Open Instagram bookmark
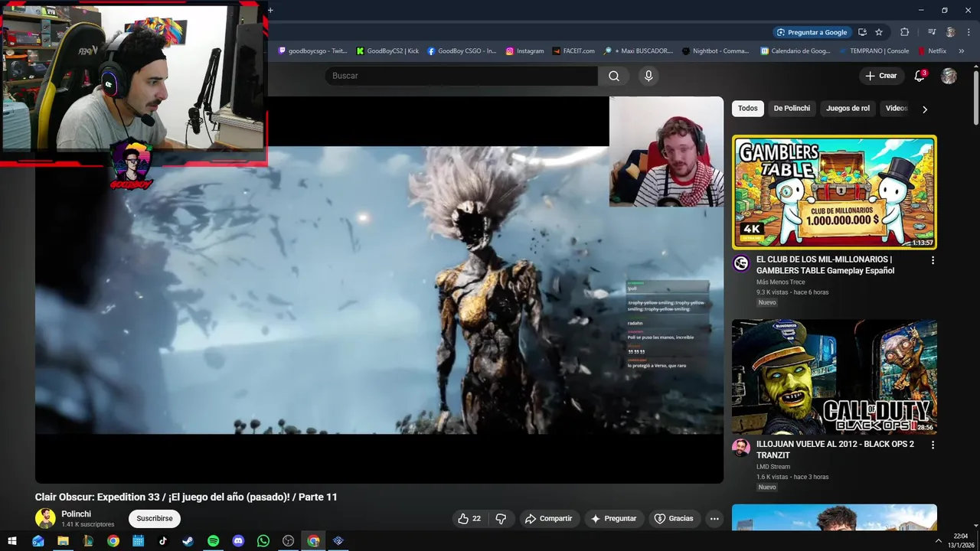Viewport: 980px width, 551px height. (524, 51)
